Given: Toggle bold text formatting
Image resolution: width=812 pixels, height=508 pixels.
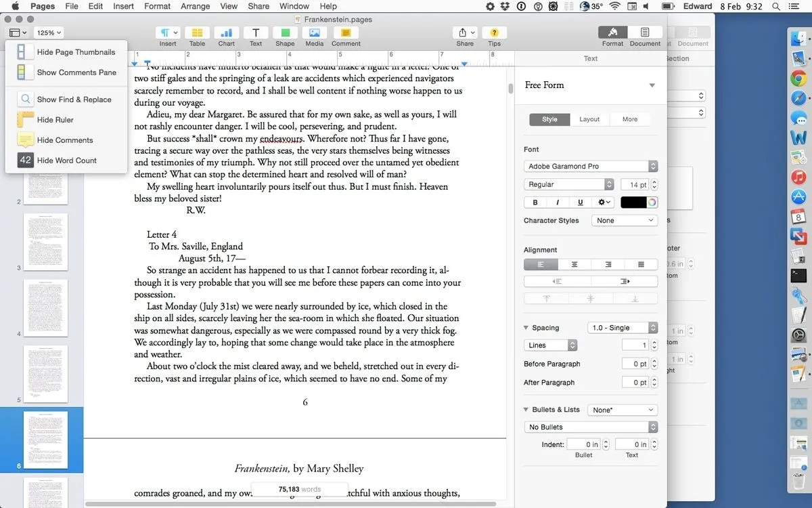Looking at the screenshot, I should pos(535,203).
